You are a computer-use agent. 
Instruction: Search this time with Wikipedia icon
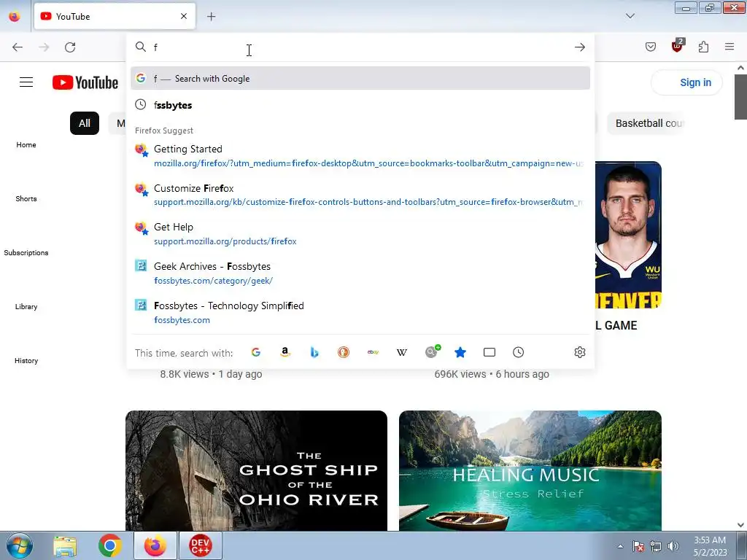[402, 352]
